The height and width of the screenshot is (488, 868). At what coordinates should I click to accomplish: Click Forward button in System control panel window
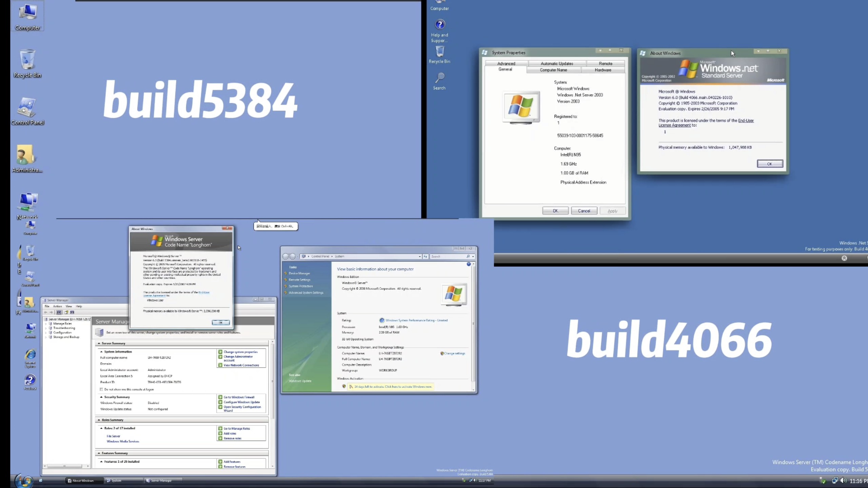[293, 256]
